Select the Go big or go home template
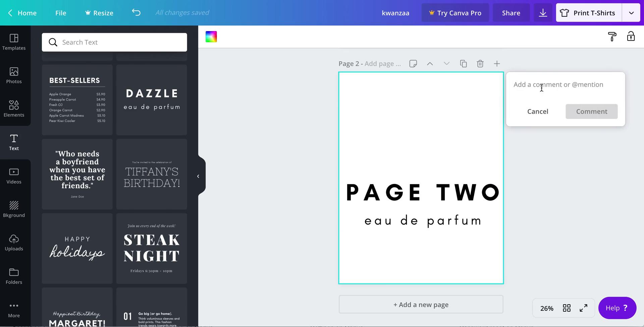The width and height of the screenshot is (644, 327). coord(152,307)
